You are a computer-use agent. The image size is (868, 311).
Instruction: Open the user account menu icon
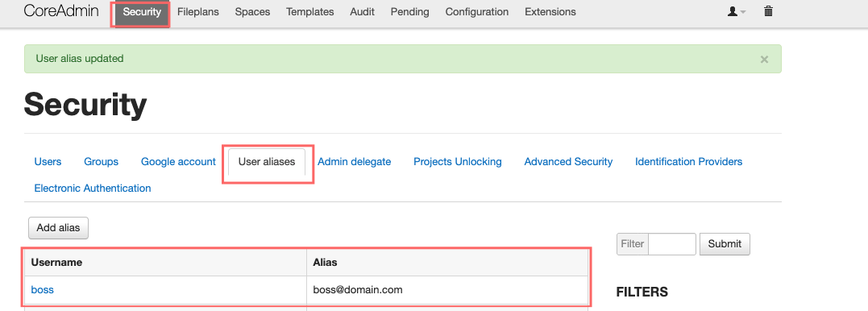pyautogui.click(x=737, y=11)
